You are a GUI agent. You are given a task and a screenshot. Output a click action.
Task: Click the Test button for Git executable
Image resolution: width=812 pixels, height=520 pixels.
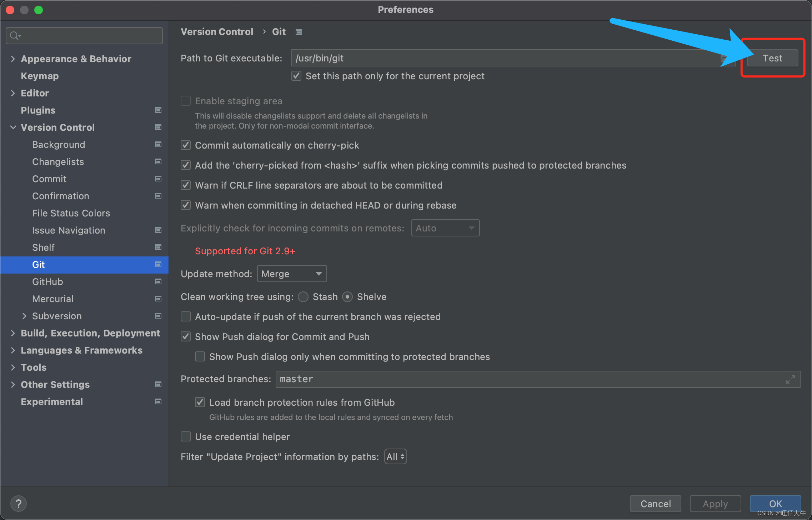tap(772, 58)
